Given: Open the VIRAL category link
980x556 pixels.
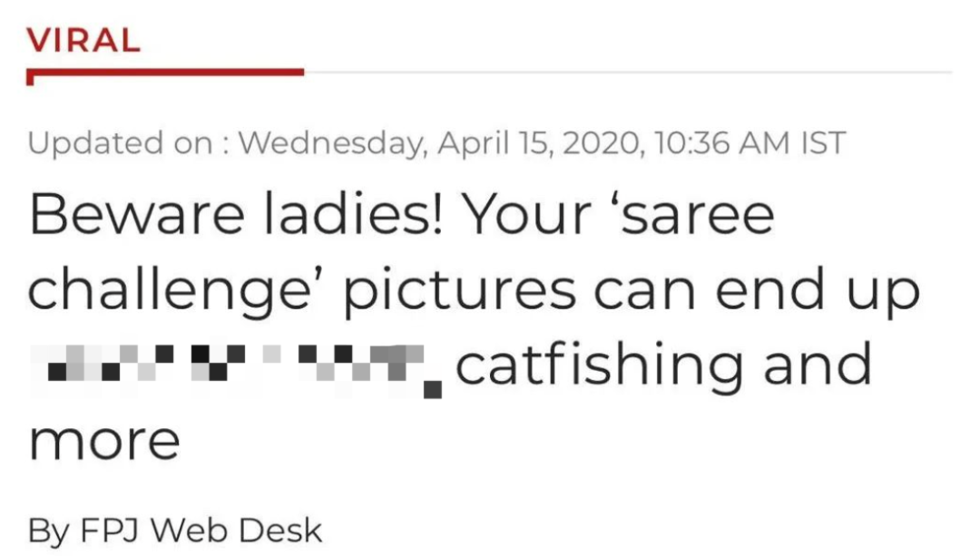Looking at the screenshot, I should pos(84,40).
